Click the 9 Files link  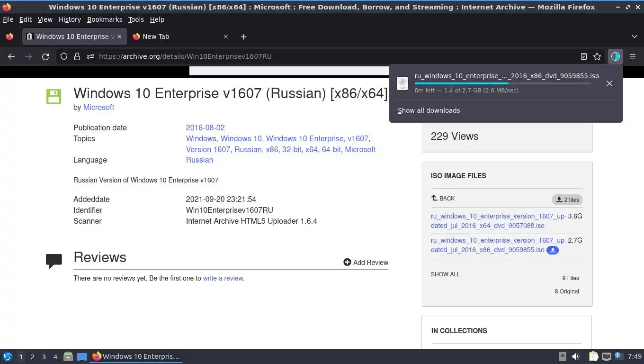click(571, 278)
